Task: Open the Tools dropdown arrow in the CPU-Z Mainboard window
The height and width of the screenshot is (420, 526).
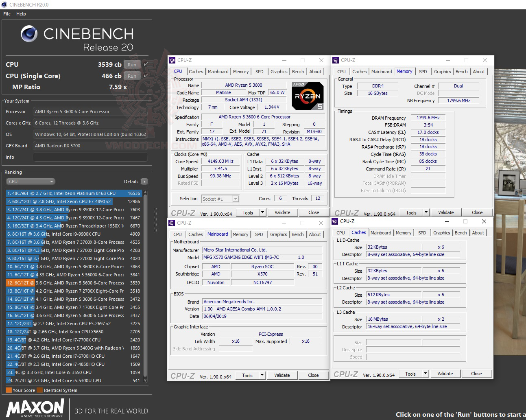Action: point(262,375)
